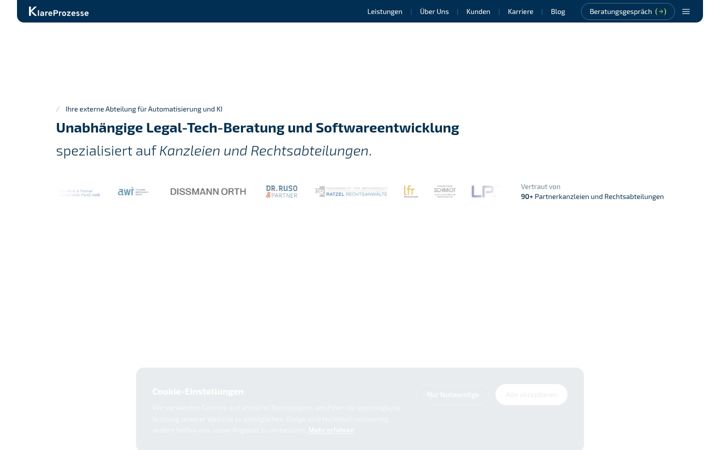Viewport: 720px width, 450px height.
Task: Go to the Über Uns page
Action: click(x=434, y=11)
